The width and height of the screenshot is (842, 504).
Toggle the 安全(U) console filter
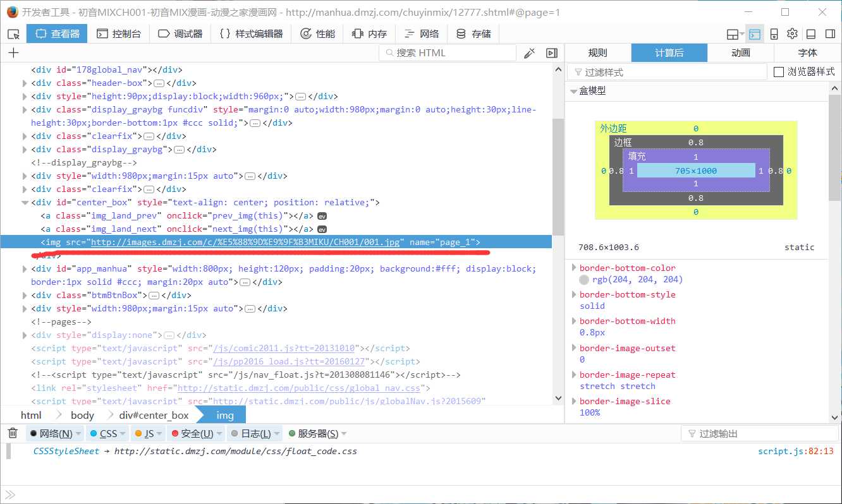point(192,433)
